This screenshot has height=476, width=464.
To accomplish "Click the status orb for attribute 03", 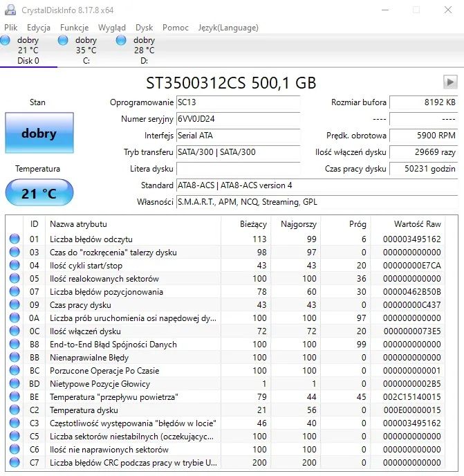I will click(15, 252).
